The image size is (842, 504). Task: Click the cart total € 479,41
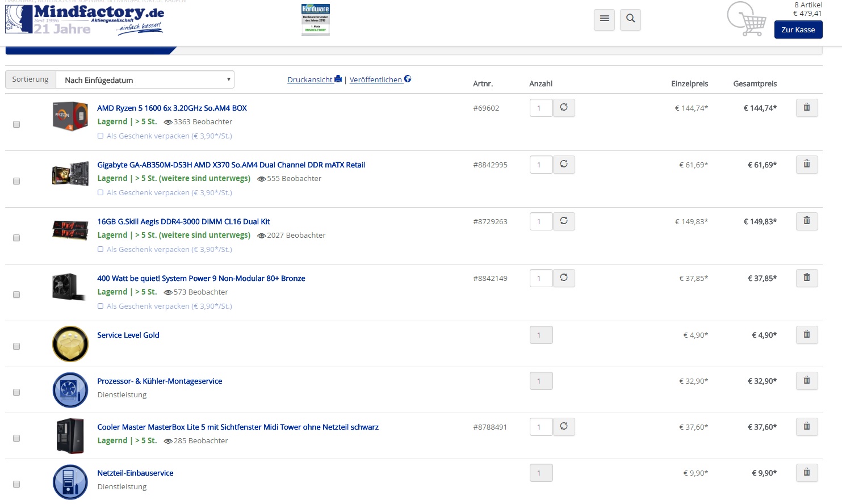807,13
